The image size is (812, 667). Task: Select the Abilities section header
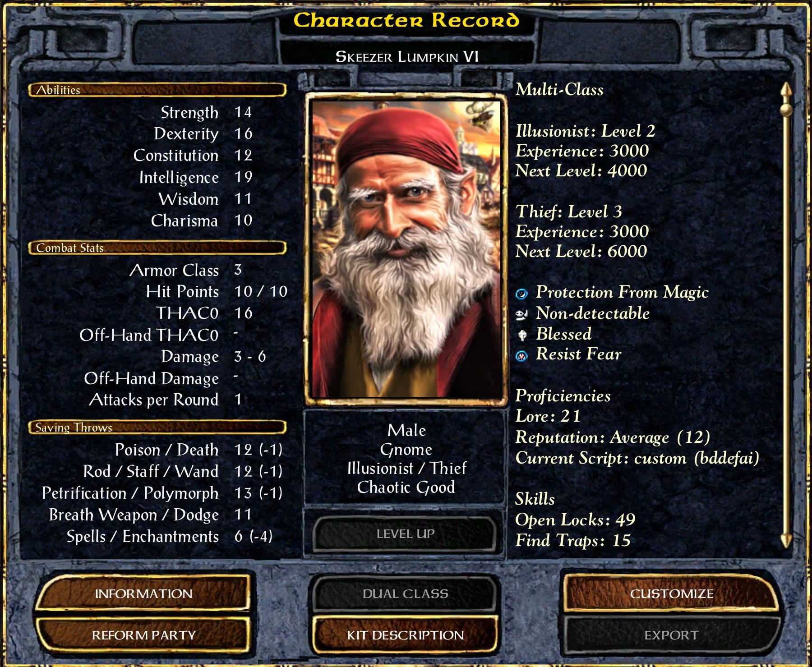click(x=157, y=90)
